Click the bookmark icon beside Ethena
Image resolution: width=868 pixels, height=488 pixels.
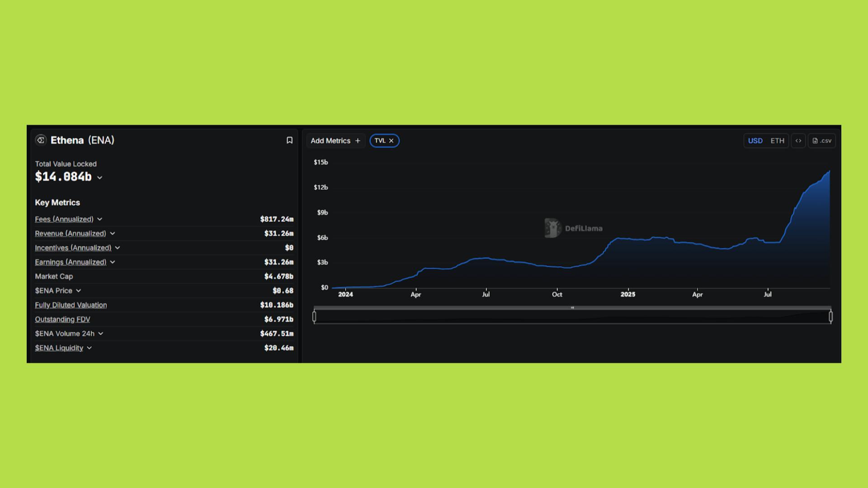(x=289, y=141)
